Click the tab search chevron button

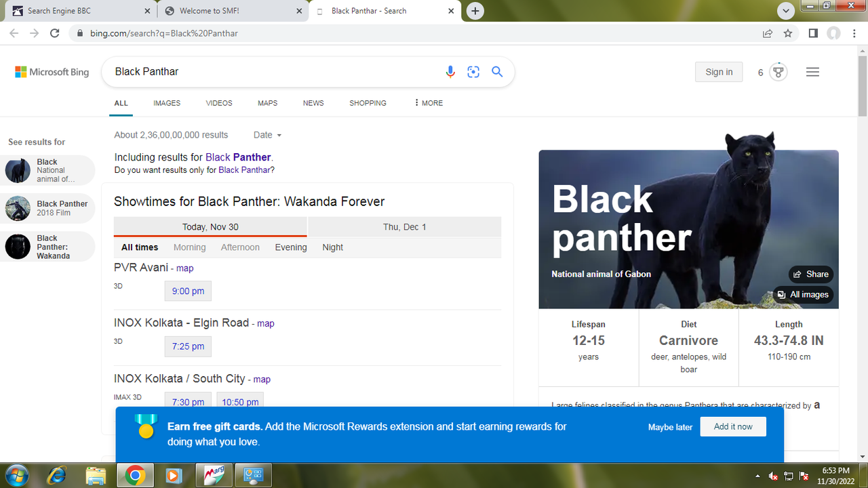pyautogui.click(x=786, y=11)
